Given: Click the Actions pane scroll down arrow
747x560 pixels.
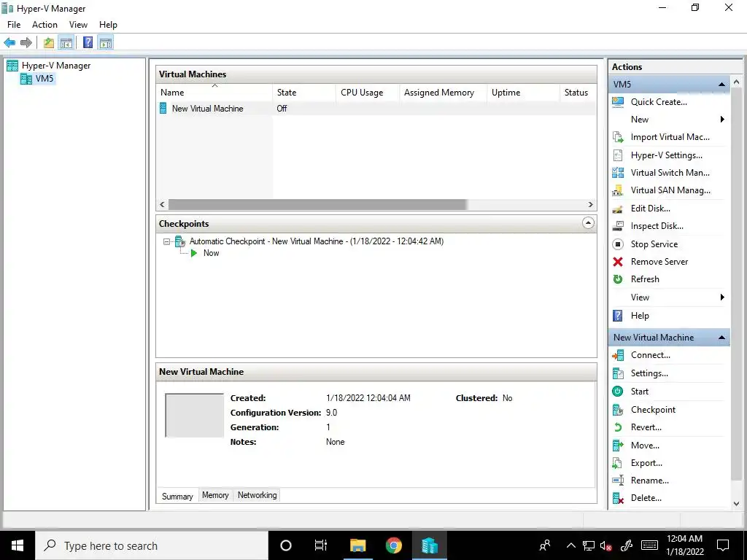Looking at the screenshot, I should 737,503.
